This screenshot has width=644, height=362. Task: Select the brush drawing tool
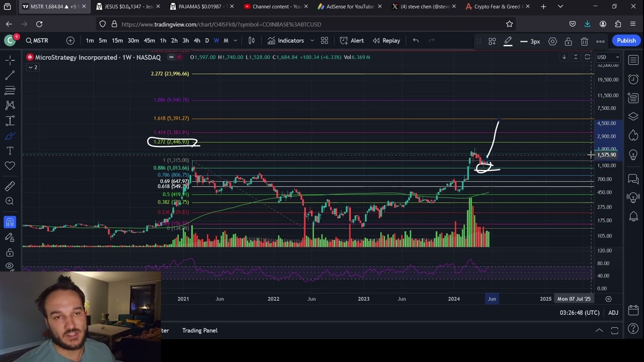click(x=10, y=136)
